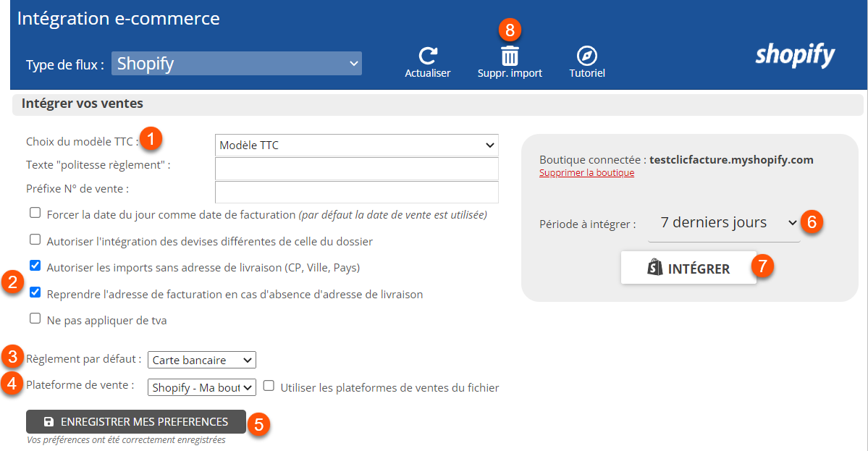
Task: Click ENREGISTRER MES PREFERENCES button
Action: point(135,421)
